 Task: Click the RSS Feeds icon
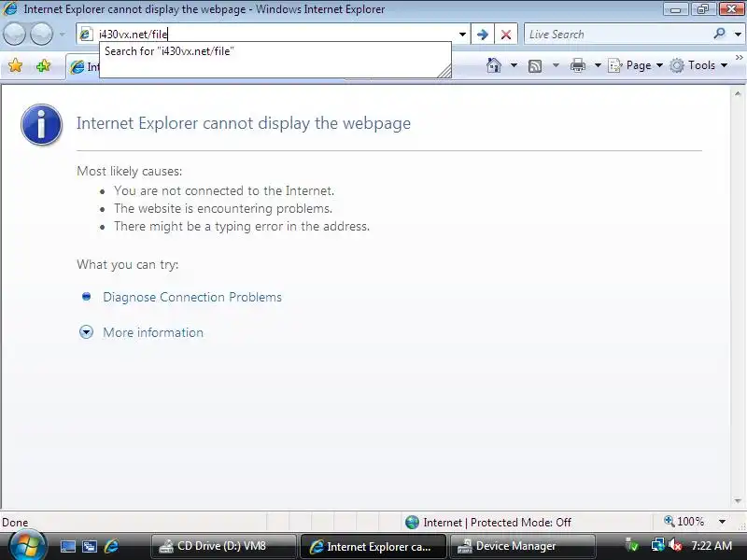535,65
